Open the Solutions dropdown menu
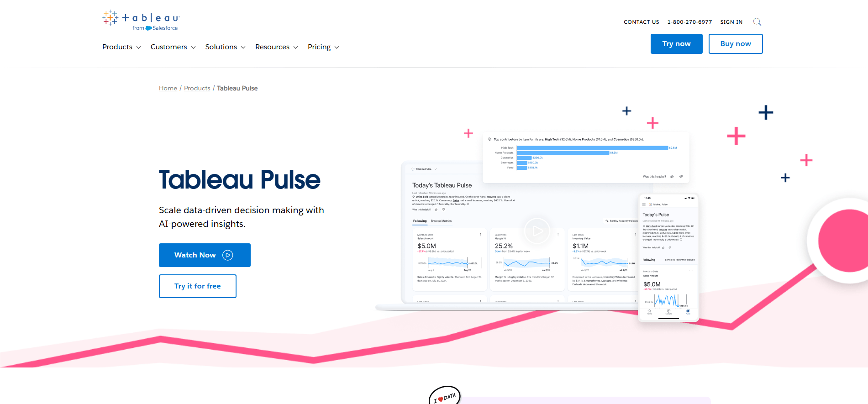The height and width of the screenshot is (404, 868). tap(225, 47)
